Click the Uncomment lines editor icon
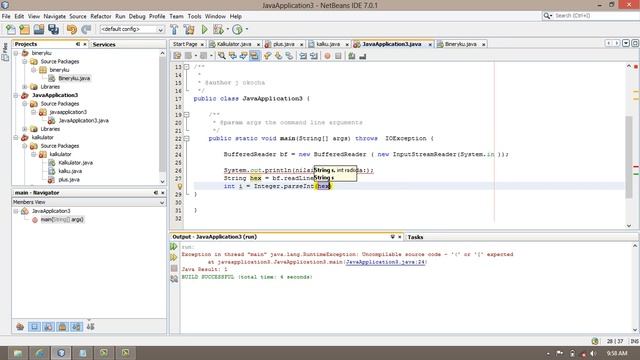Image resolution: width=640 pixels, height=360 pixels. (x=362, y=56)
